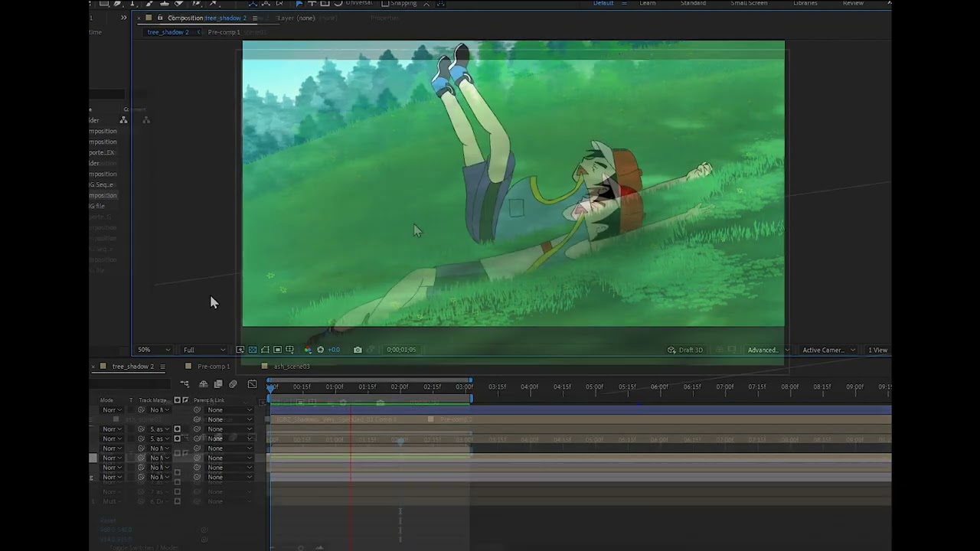
Task: Open the Mult blending mode dropdown
Action: click(x=112, y=502)
